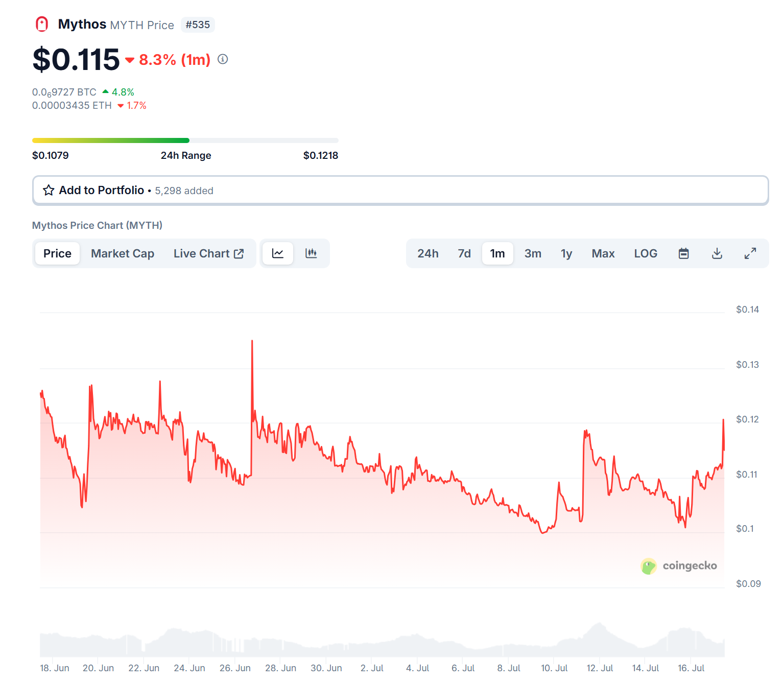
Task: Switch to Market Cap tab
Action: pyautogui.click(x=123, y=253)
